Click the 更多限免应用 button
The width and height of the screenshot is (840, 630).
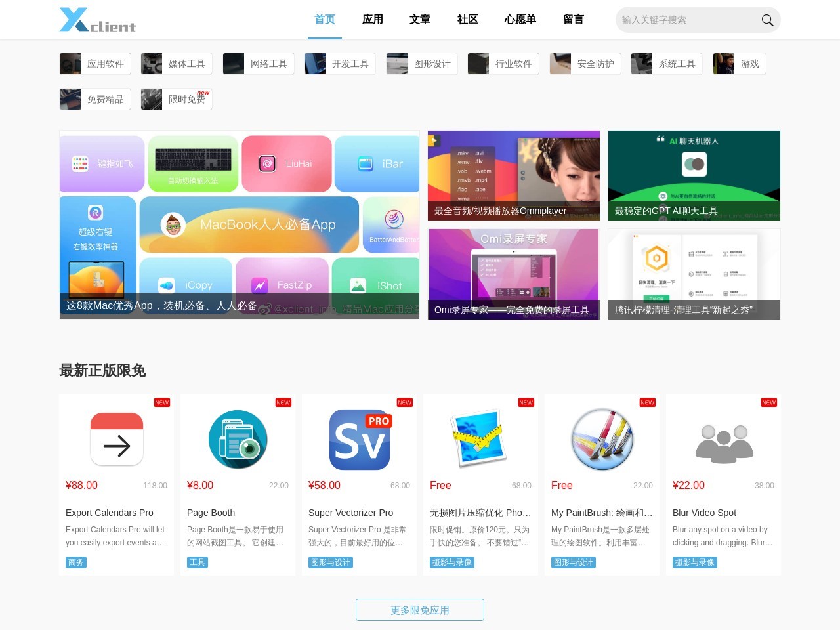420,610
